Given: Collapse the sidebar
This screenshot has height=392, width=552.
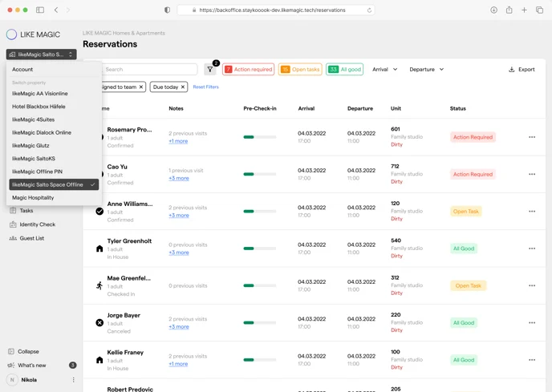Looking at the screenshot, I should tap(23, 352).
